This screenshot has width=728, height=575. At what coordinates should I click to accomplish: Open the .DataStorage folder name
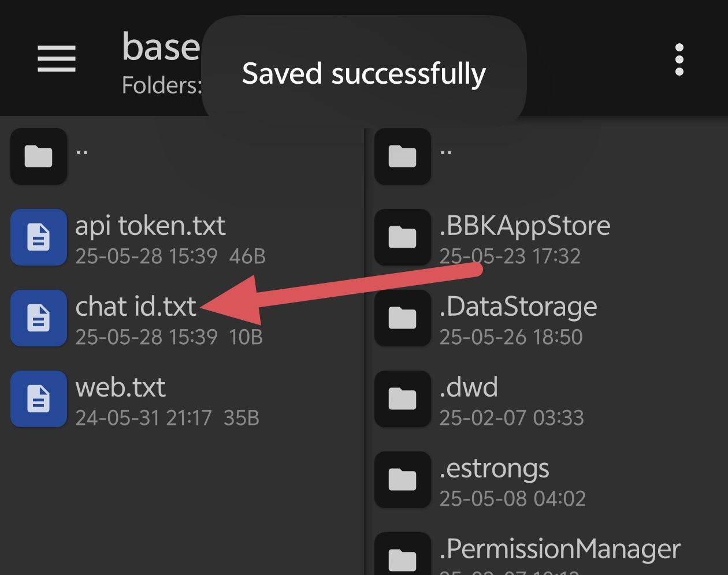(518, 307)
